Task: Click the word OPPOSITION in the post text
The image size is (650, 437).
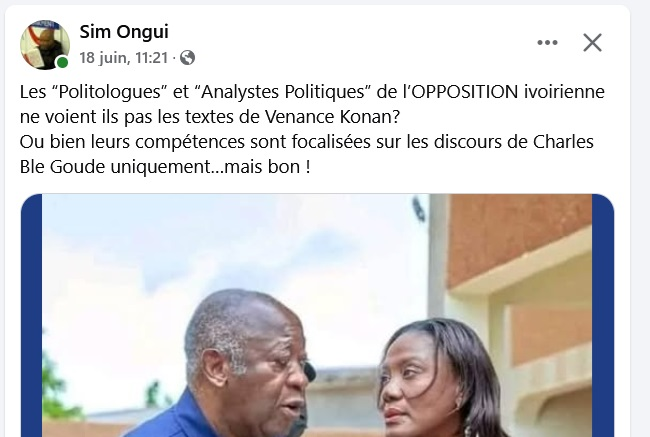Action: [x=466, y=92]
